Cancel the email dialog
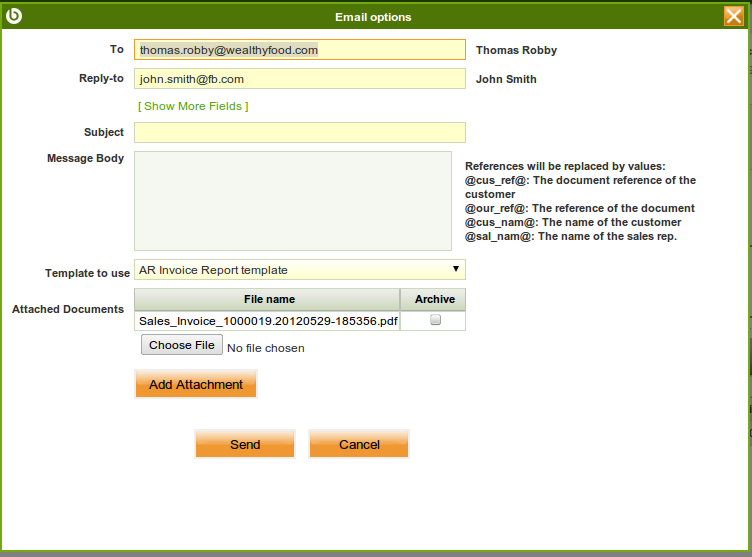Image resolution: width=752 pixels, height=557 pixels. (359, 444)
